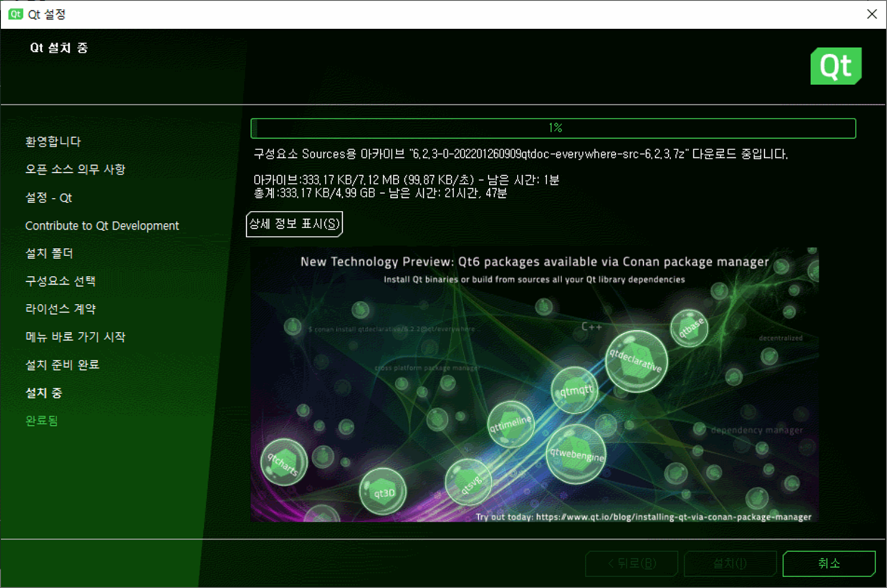Select the green 완료됨 step
Image resolution: width=887 pixels, height=588 pixels.
pos(42,421)
